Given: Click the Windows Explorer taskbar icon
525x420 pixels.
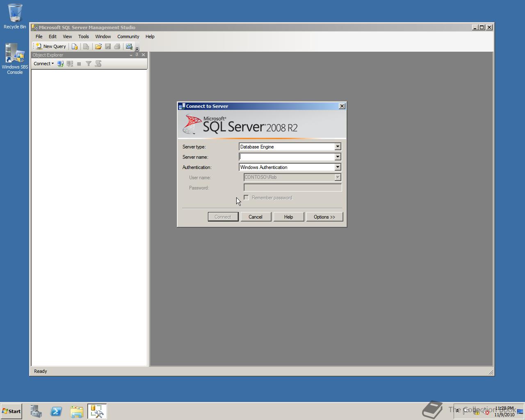Looking at the screenshot, I should click(77, 411).
